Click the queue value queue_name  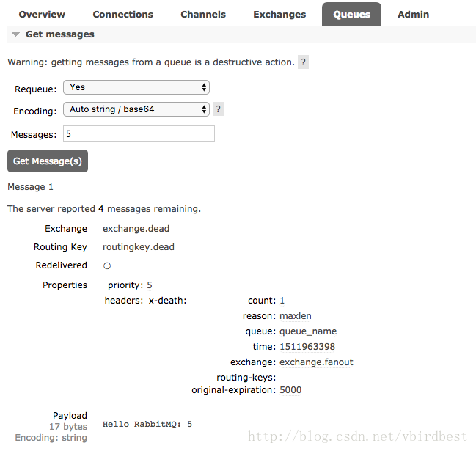point(308,331)
